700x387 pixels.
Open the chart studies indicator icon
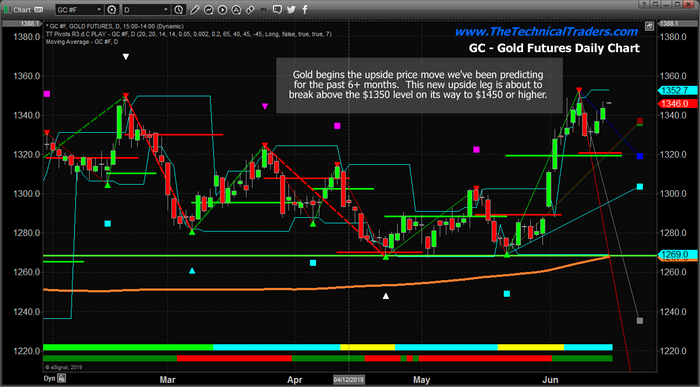point(208,9)
